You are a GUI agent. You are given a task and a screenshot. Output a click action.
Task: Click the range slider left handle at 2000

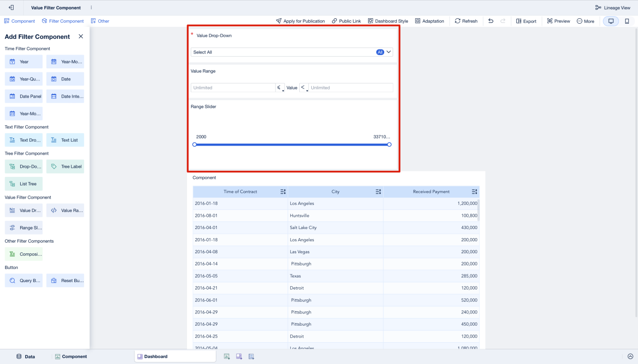(195, 145)
